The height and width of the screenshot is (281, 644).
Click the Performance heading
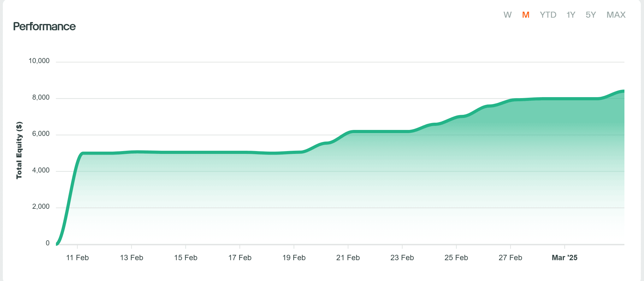[44, 26]
